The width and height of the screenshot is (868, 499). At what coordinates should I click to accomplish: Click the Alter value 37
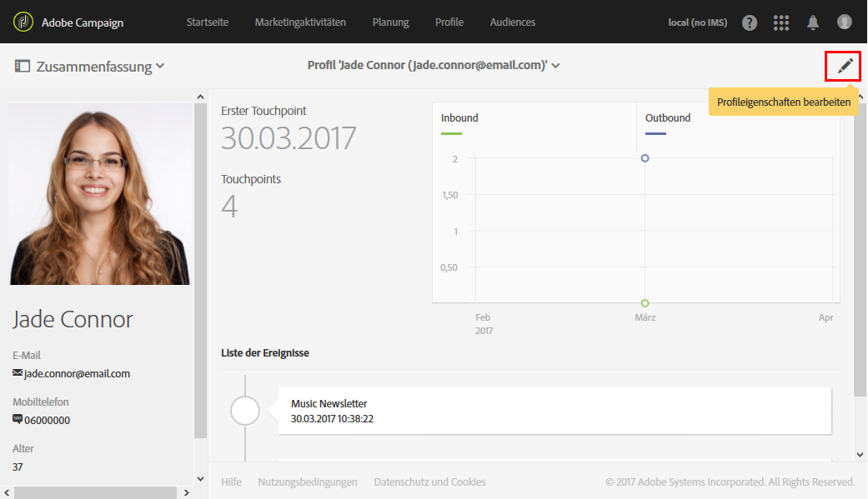[x=18, y=467]
